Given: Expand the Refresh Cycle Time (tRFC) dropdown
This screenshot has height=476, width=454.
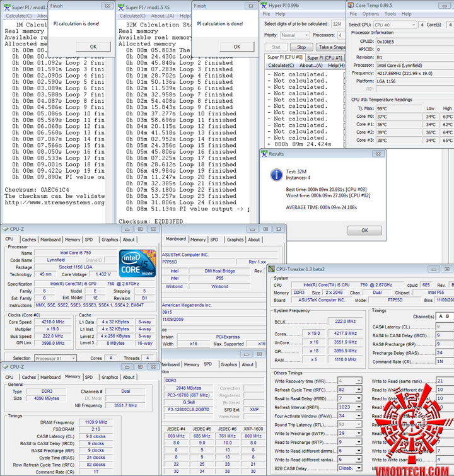Looking at the screenshot, I should (x=359, y=390).
